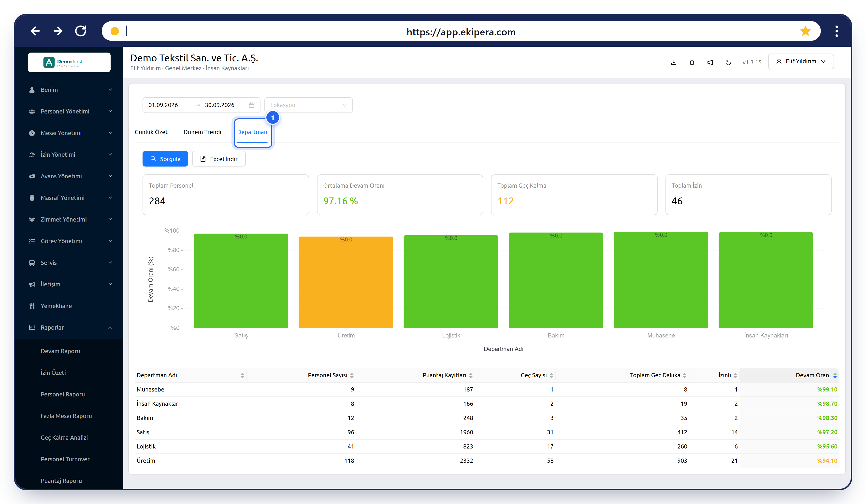Open the calendar icon in date range
Image resolution: width=866 pixels, height=504 pixels.
tap(252, 105)
